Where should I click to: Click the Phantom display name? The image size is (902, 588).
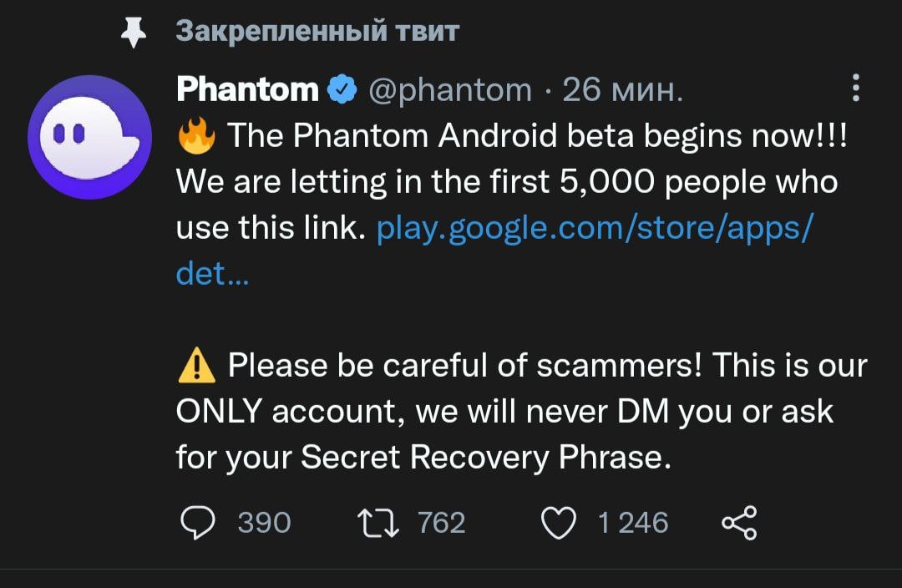pyautogui.click(x=247, y=89)
